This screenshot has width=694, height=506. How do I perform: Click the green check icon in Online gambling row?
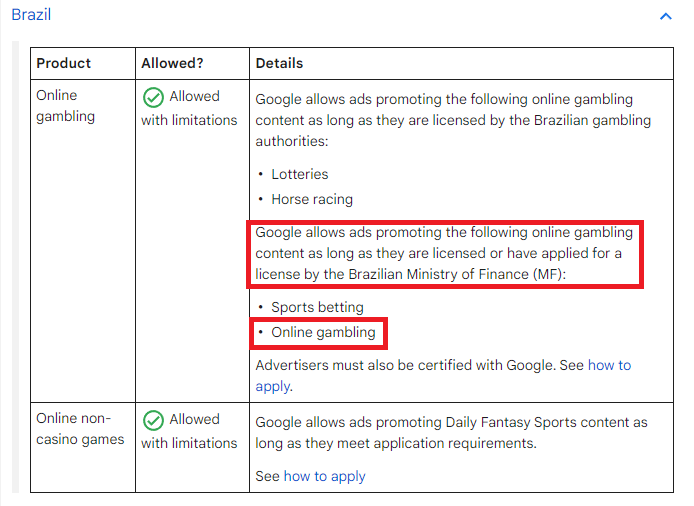(x=153, y=97)
